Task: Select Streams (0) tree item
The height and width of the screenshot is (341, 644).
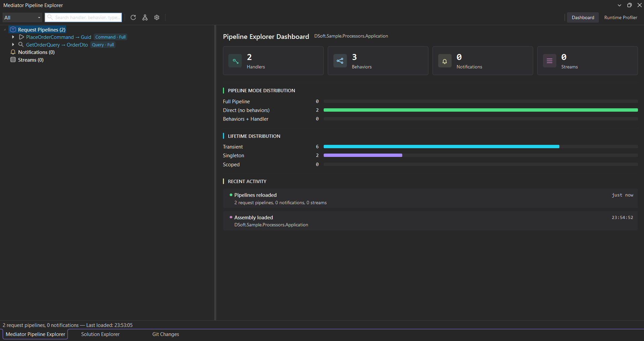Action: 31,60
